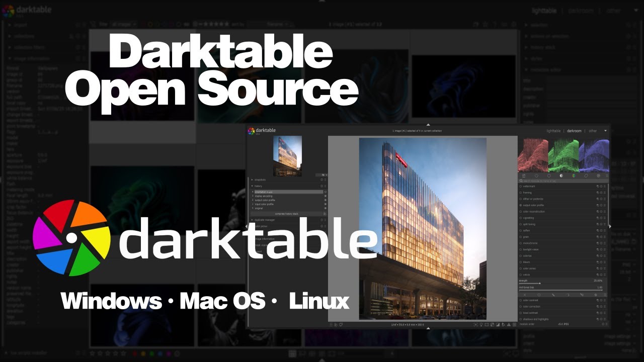The height and width of the screenshot is (362, 644).
Task: Open the color modules group tab
Action: (574, 175)
